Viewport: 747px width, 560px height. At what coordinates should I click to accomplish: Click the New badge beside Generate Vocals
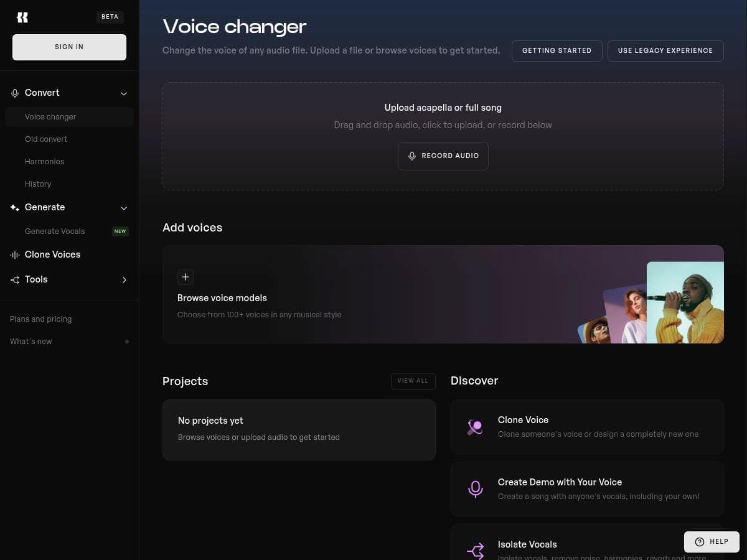pyautogui.click(x=120, y=231)
